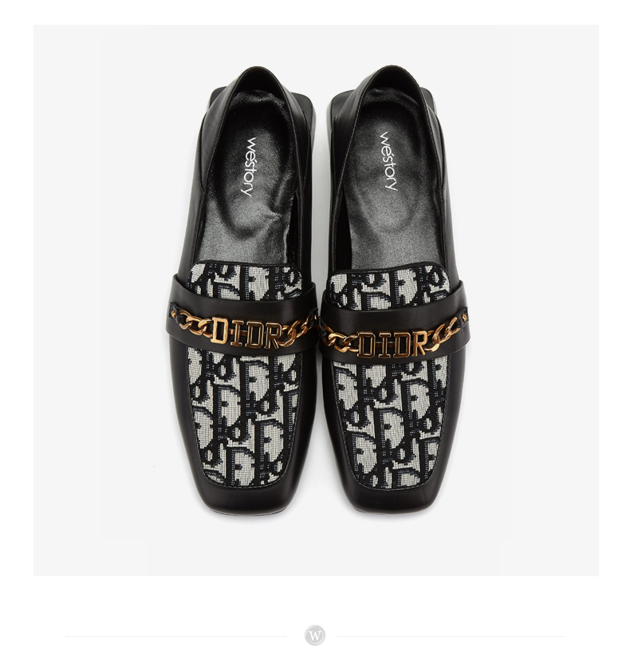The width and height of the screenshot is (630, 672).
Task: Click divider line right of W logo
Action: click(x=451, y=636)
